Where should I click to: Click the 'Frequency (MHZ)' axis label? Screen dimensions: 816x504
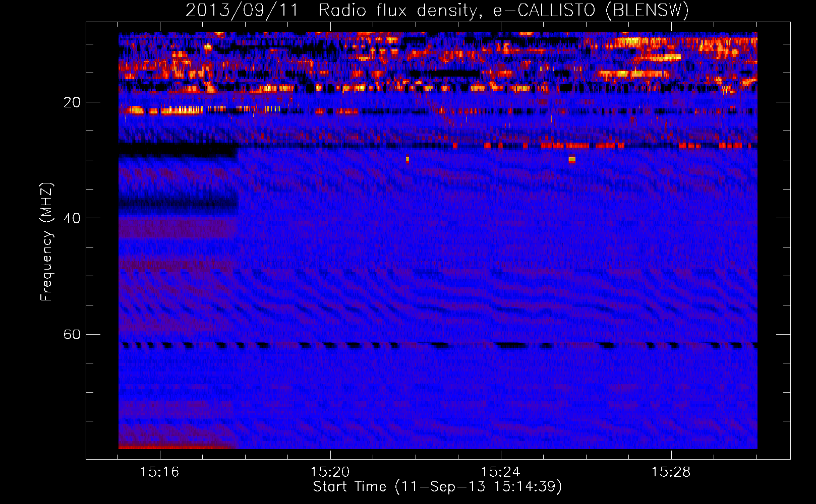(46, 242)
